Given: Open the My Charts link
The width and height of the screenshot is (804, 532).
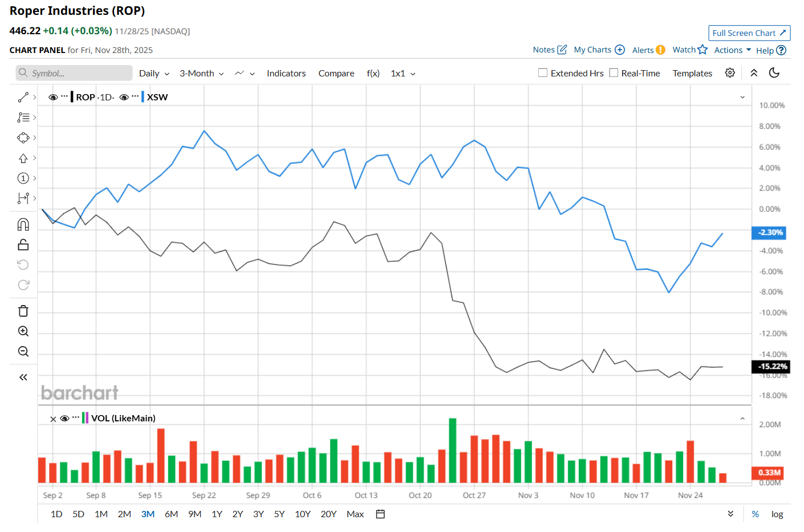Looking at the screenshot, I should [x=592, y=50].
